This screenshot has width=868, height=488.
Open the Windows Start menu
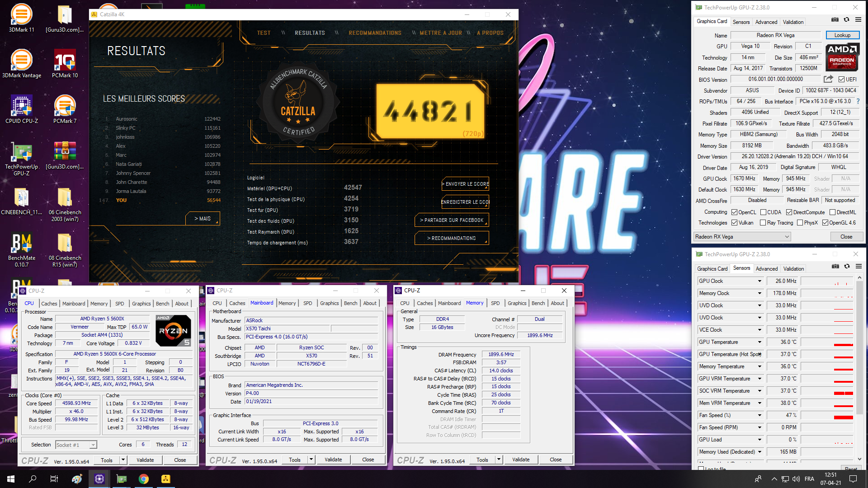pyautogui.click(x=11, y=479)
